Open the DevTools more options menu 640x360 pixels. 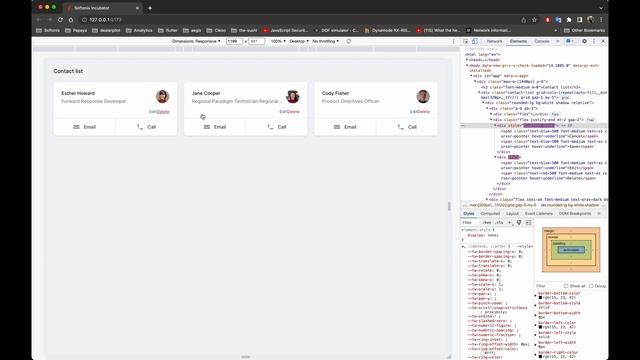tap(594, 41)
